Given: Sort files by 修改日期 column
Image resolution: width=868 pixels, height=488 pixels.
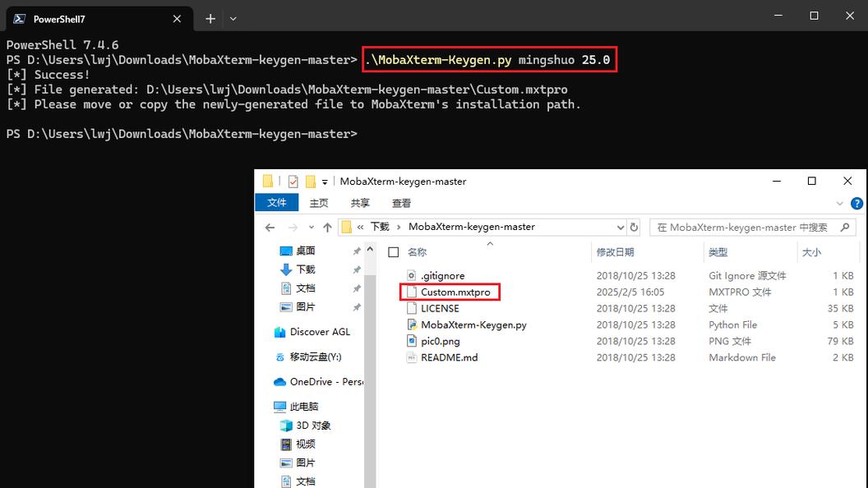Looking at the screenshot, I should point(615,252).
